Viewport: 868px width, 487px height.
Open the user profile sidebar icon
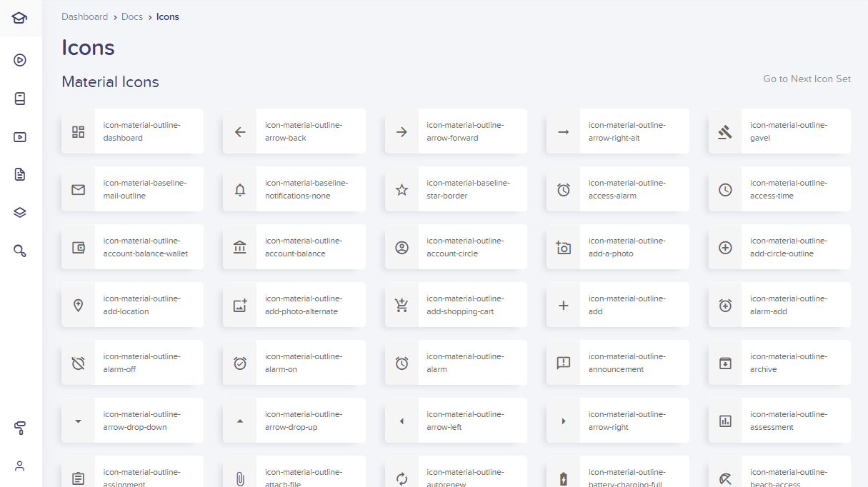click(x=20, y=466)
